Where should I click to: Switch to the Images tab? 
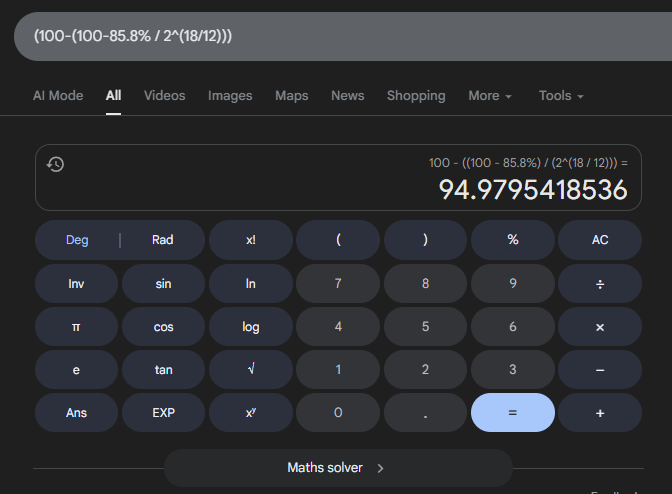pos(230,96)
